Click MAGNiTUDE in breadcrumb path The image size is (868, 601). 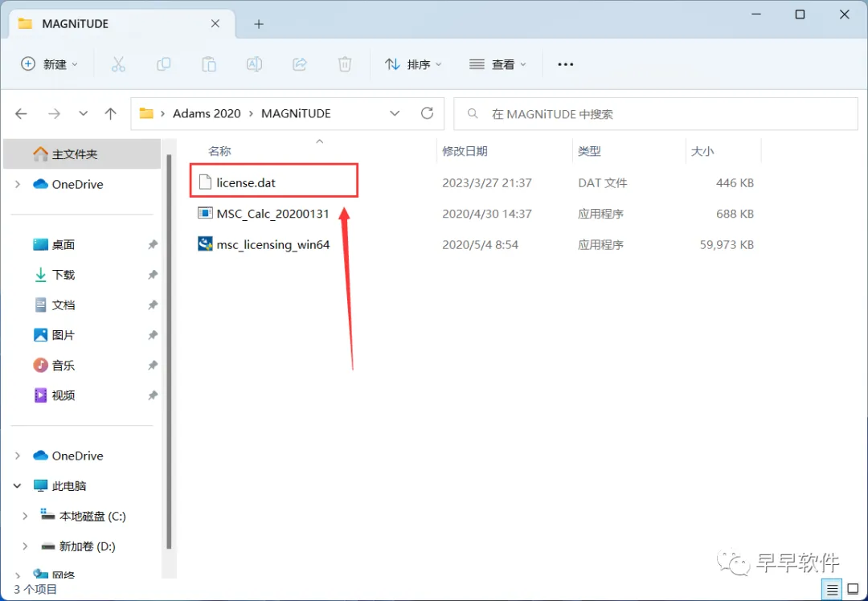pos(296,113)
